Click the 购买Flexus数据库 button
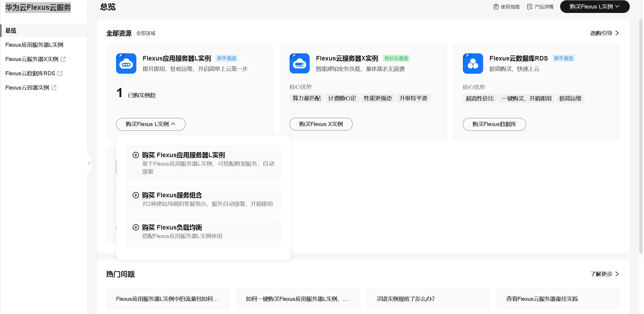The image size is (644, 314). (x=494, y=124)
